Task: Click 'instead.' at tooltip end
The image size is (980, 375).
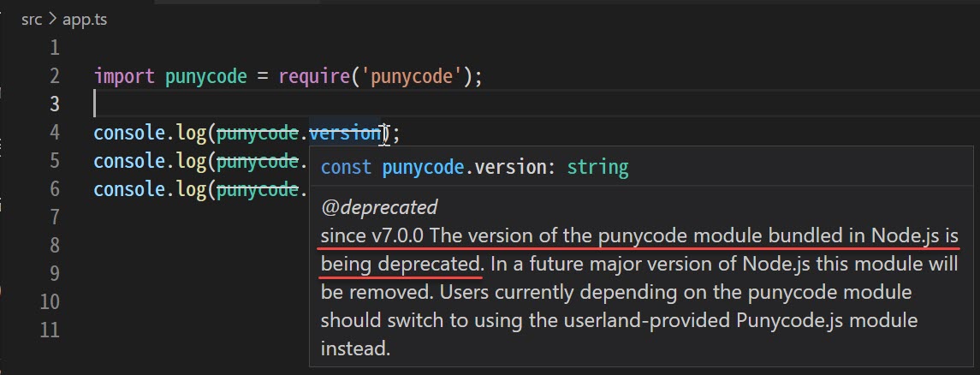Action: (x=356, y=348)
